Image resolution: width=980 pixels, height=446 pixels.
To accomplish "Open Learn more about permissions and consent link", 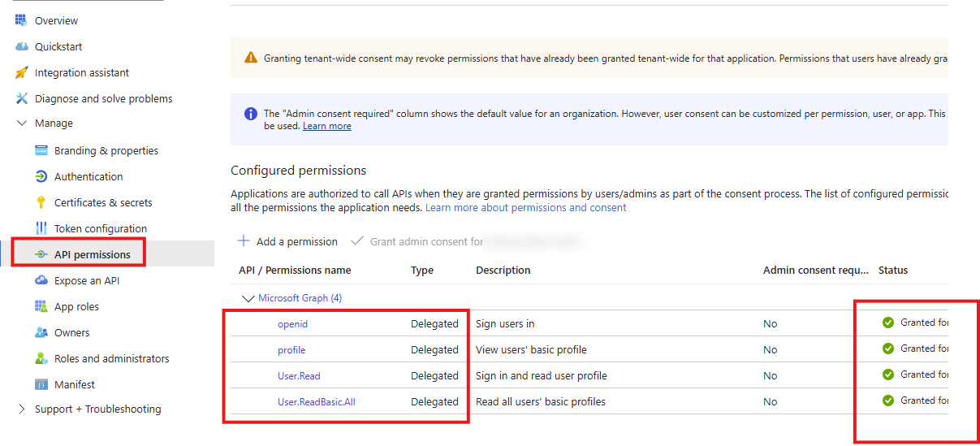I will click(x=526, y=207).
